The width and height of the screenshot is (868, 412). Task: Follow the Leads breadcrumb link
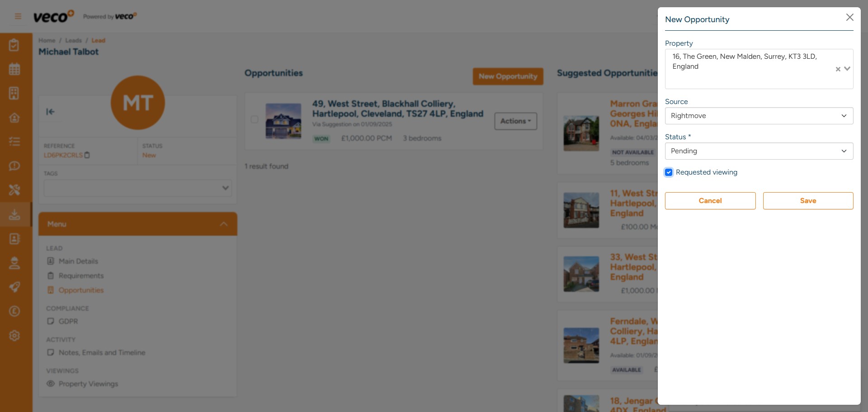tap(73, 40)
